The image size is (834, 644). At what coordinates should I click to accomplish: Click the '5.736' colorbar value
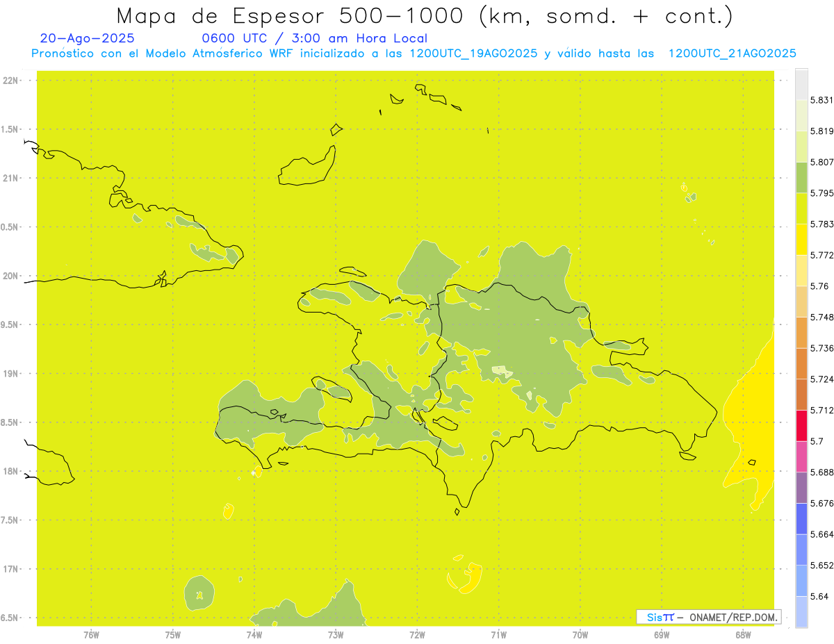pos(821,348)
